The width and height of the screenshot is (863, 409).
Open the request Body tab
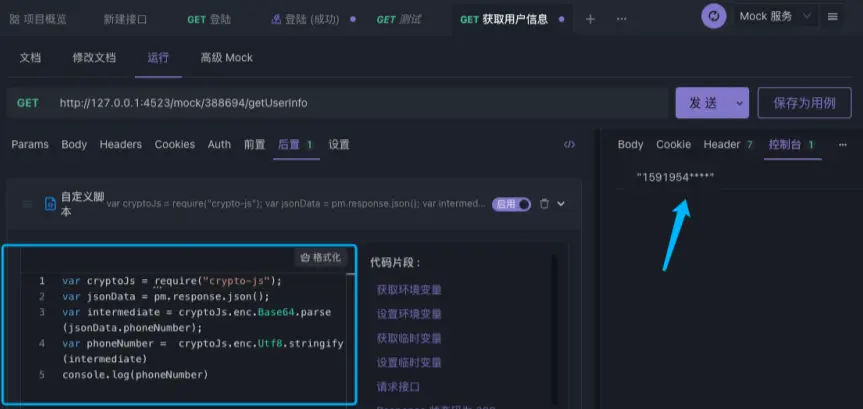tap(74, 145)
